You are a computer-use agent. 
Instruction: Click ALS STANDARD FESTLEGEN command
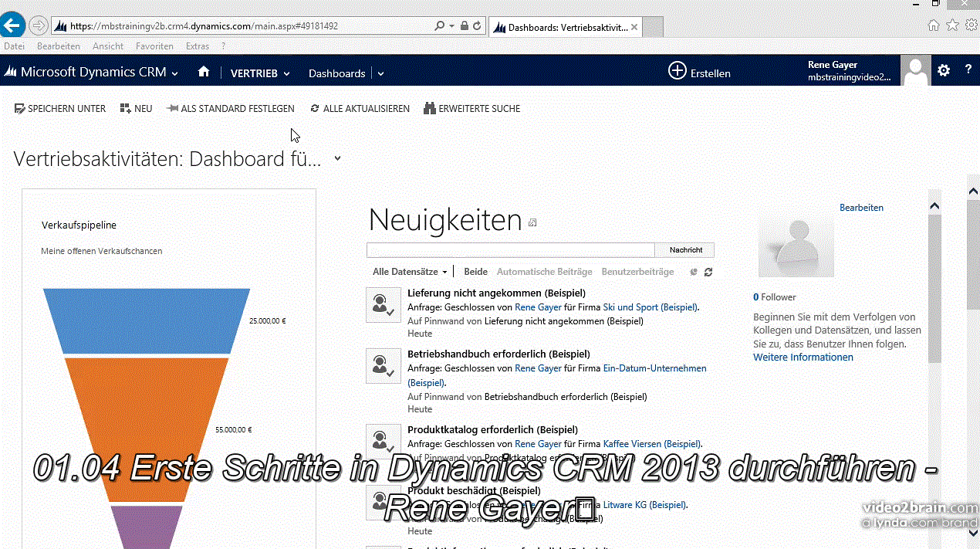pos(230,109)
